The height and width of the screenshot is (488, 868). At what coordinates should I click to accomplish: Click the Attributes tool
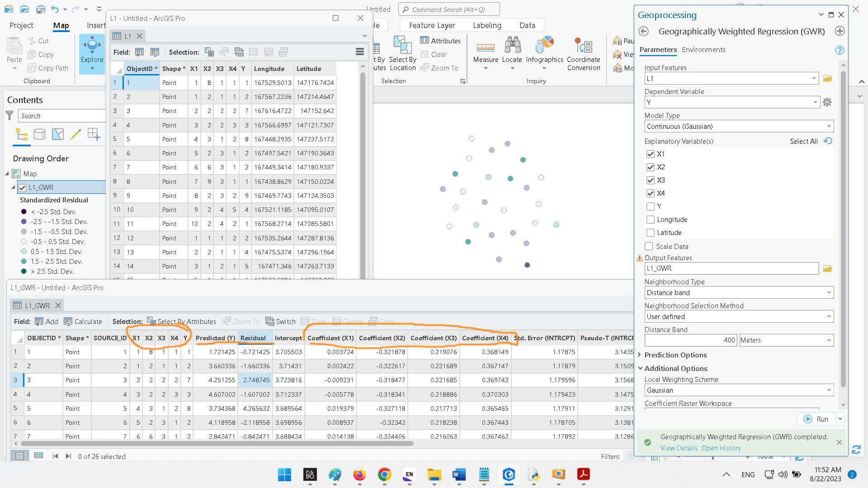pos(441,41)
